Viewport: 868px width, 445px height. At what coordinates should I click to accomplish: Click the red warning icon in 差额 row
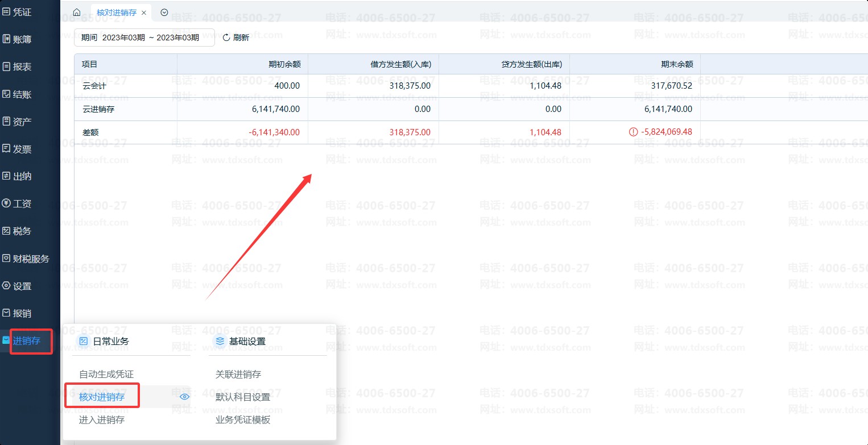point(633,132)
